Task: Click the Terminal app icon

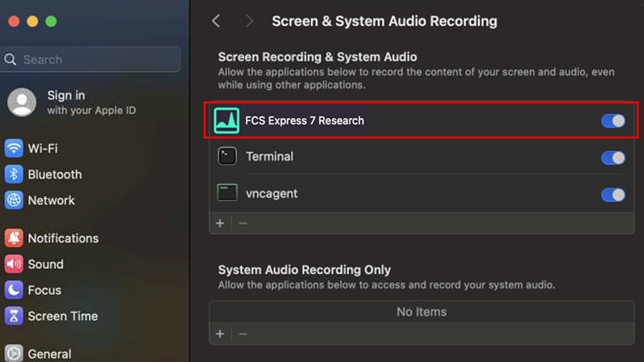Action: pos(227,157)
